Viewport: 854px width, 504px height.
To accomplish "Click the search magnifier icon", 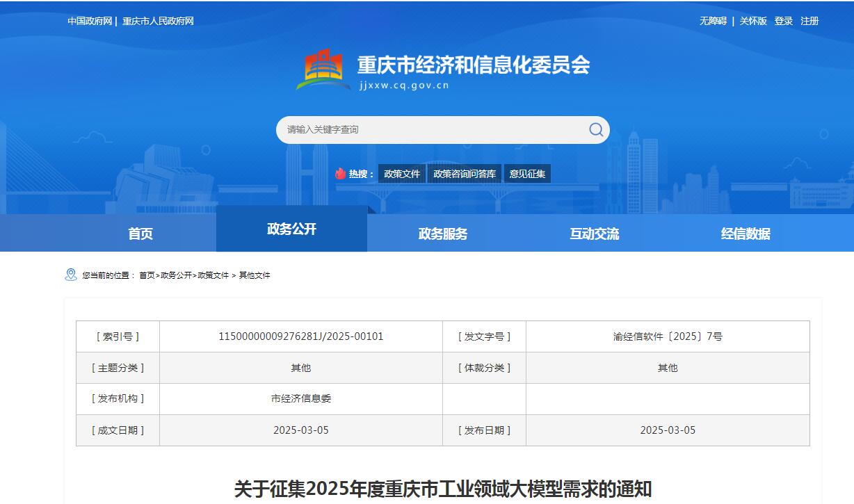I will coord(595,130).
